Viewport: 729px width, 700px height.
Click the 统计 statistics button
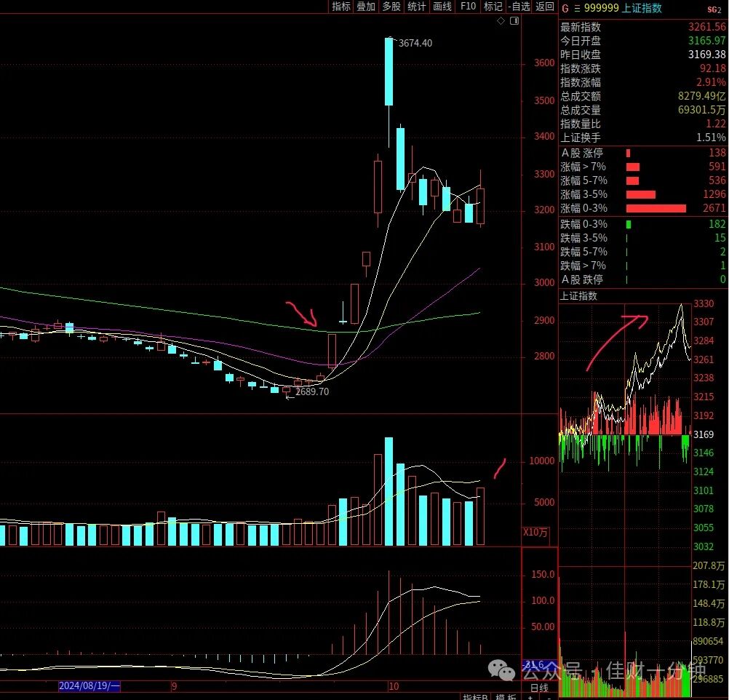(x=417, y=7)
